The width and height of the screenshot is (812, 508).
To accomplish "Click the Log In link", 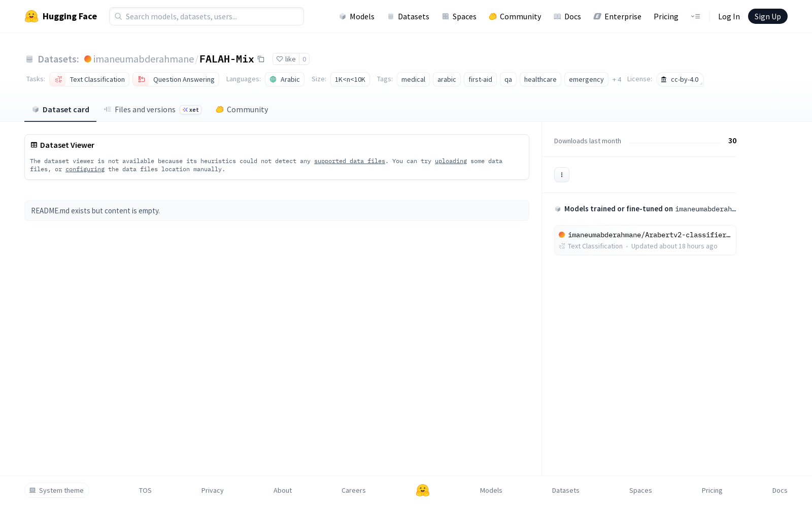I will point(729,16).
